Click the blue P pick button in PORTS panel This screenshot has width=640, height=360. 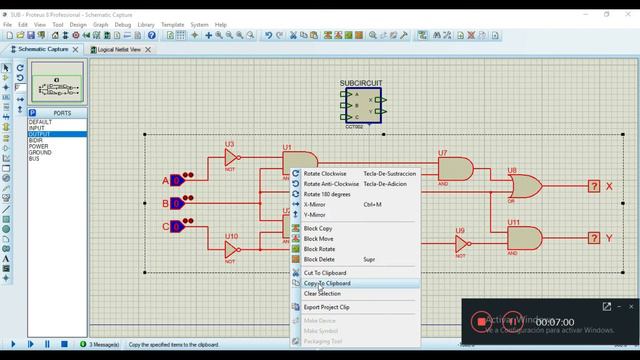[32, 113]
